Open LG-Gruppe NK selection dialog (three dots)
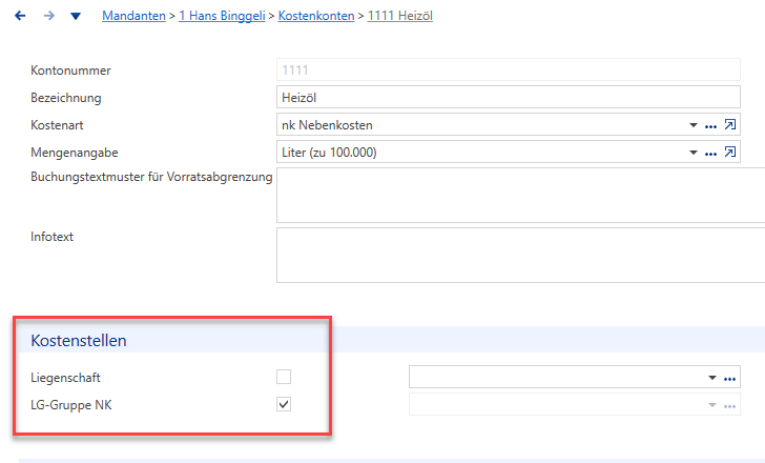This screenshot has height=463, width=765. point(730,406)
